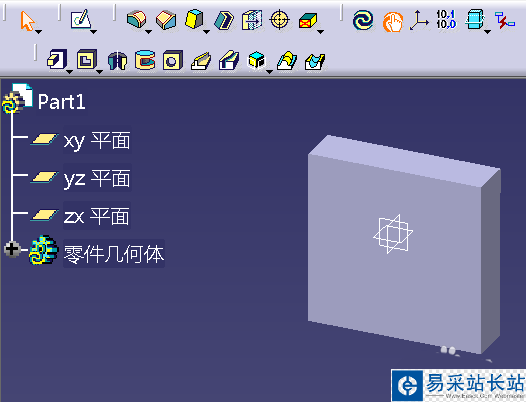Image resolution: width=526 pixels, height=402 pixels.
Task: Use the Shell tool
Action: click(x=224, y=20)
